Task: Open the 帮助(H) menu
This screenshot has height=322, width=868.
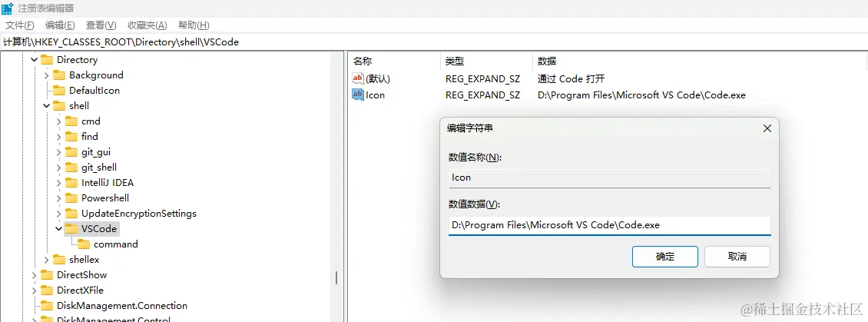Action: click(194, 25)
